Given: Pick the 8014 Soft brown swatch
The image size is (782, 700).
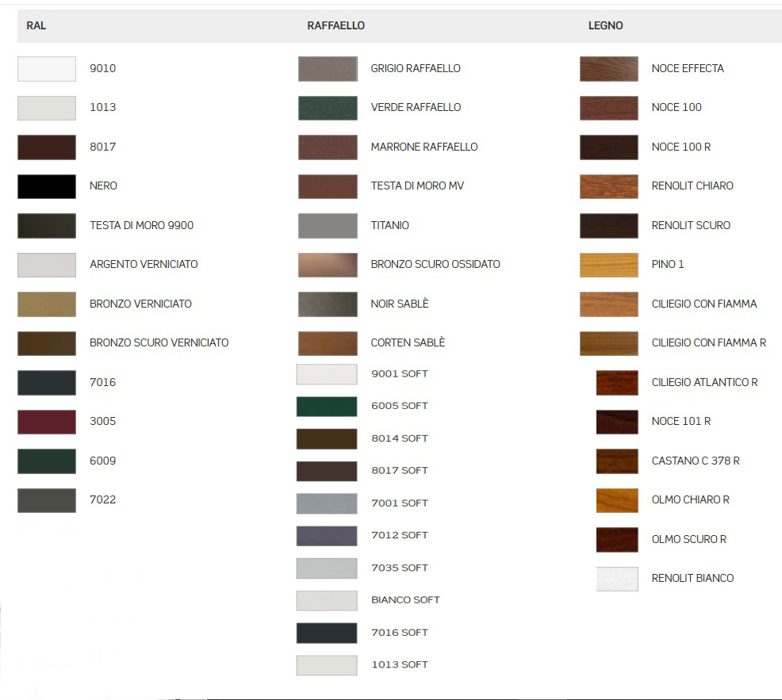Looking at the screenshot, I should (x=327, y=438).
